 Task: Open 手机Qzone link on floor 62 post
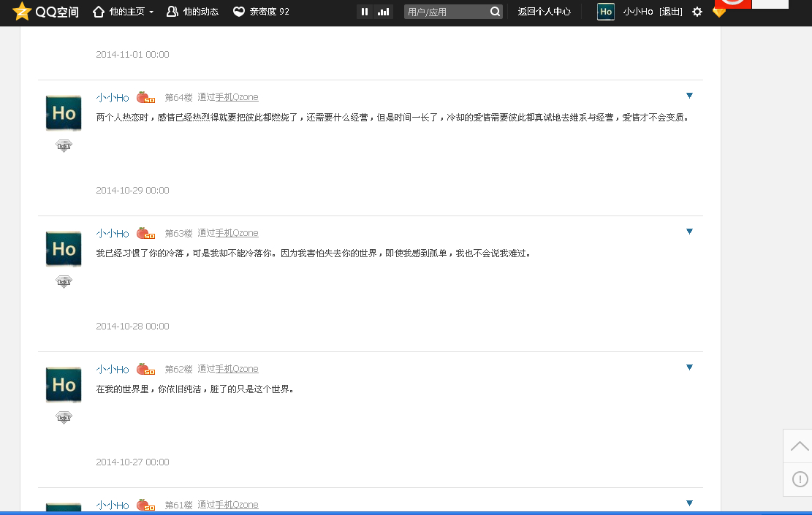point(237,368)
